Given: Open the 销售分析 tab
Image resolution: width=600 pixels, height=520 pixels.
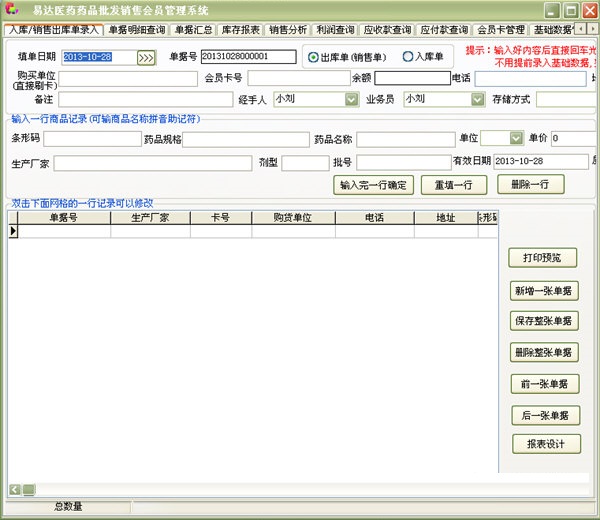Looking at the screenshot, I should [x=288, y=29].
